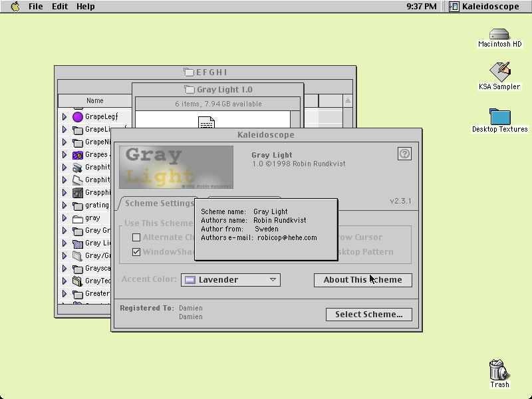Click the About This Scheme button
The image size is (532, 399).
363,280
